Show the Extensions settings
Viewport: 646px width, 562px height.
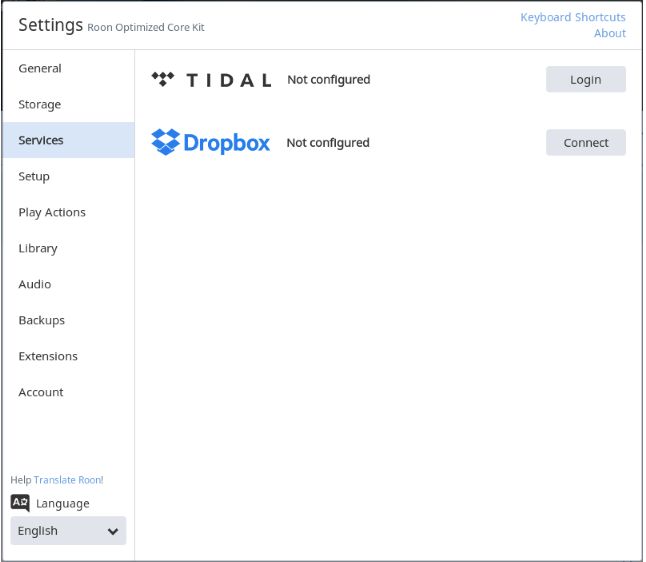point(68,356)
